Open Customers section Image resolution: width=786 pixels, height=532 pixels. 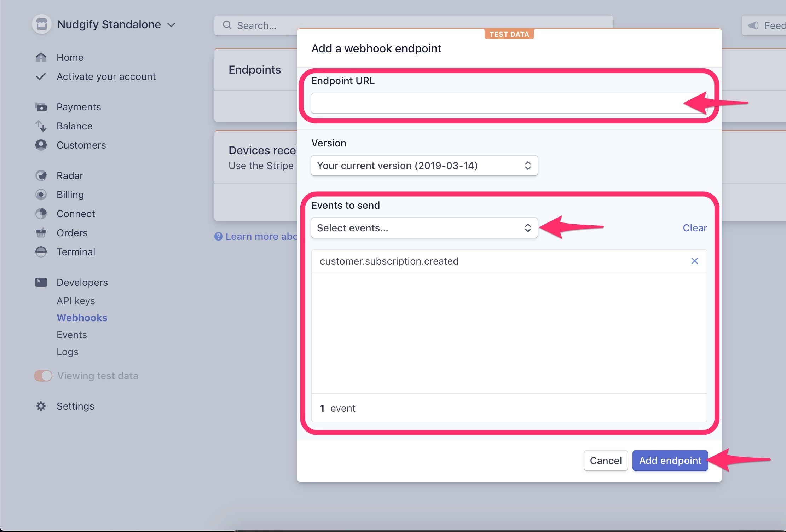(81, 145)
